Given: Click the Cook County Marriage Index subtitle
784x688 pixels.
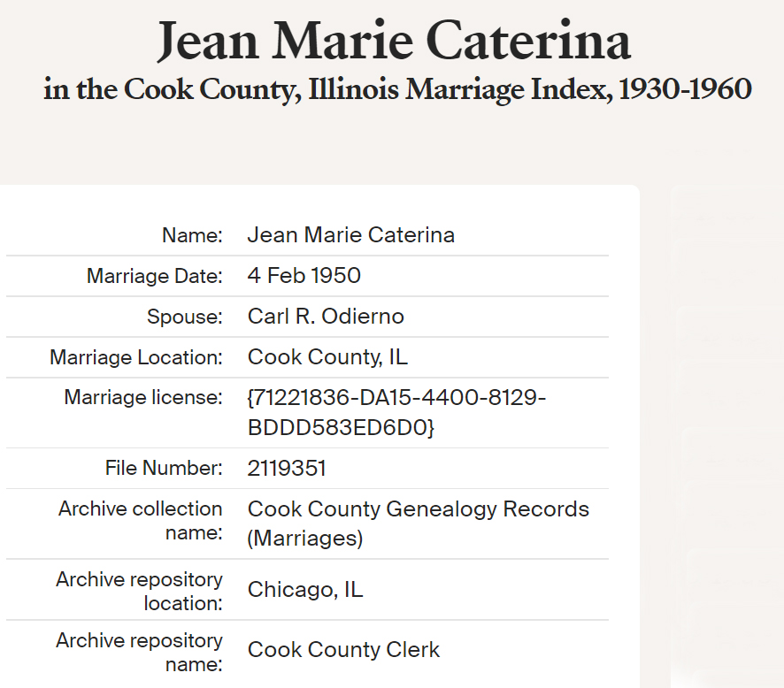Looking at the screenshot, I should click(x=397, y=89).
